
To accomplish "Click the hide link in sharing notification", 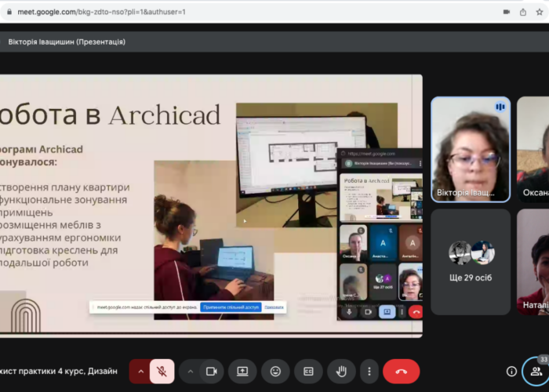I will tap(274, 307).
